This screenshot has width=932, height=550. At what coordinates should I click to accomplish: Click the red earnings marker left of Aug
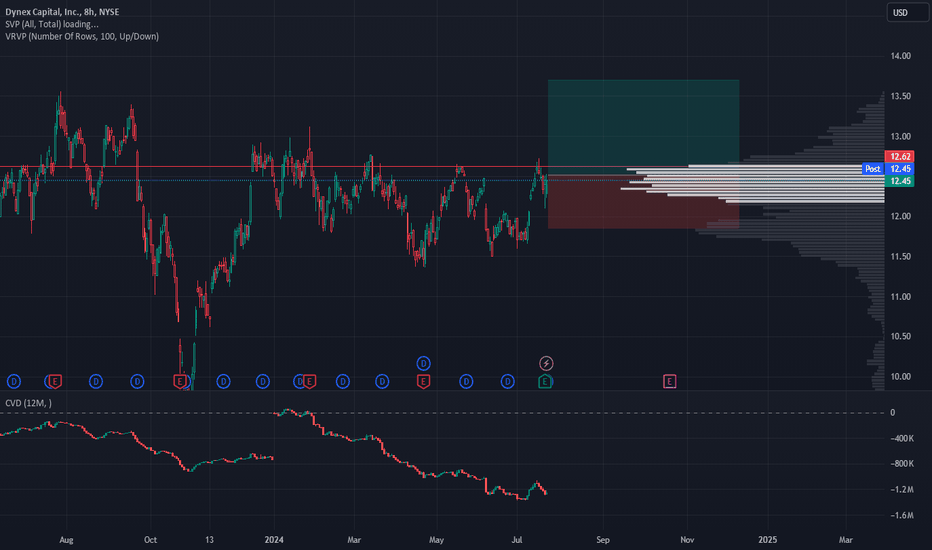click(x=55, y=381)
